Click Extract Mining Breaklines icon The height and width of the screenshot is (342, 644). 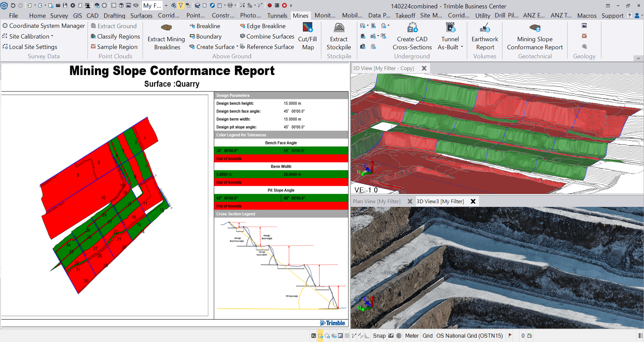coord(166,27)
